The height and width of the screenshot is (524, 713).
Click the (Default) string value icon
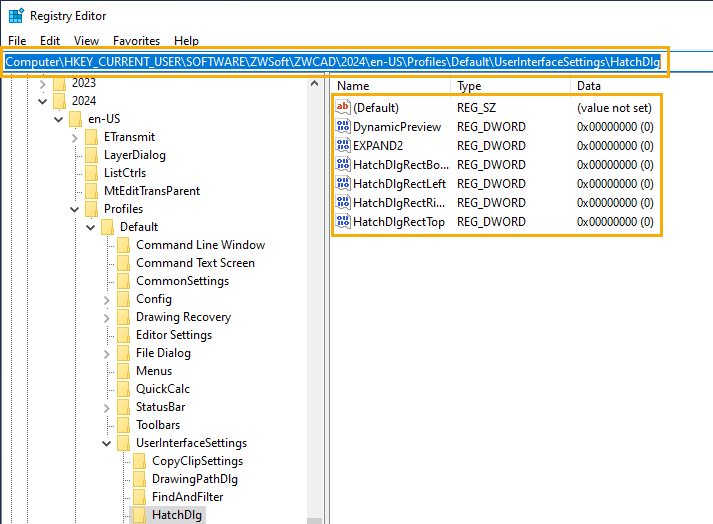[343, 107]
